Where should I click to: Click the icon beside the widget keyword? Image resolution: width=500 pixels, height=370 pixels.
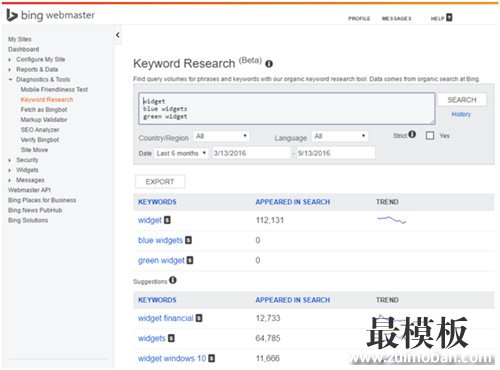[x=167, y=220]
